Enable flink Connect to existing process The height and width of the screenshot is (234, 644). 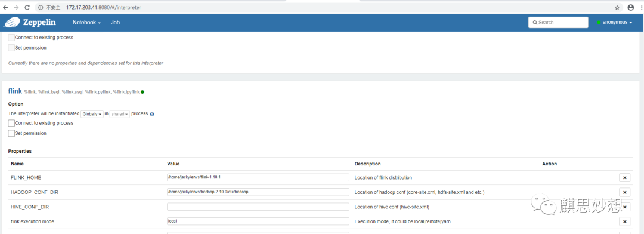tap(11, 123)
